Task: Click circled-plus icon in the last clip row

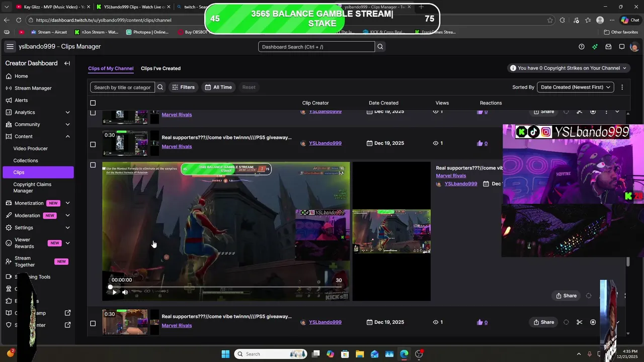Action: (x=593, y=322)
